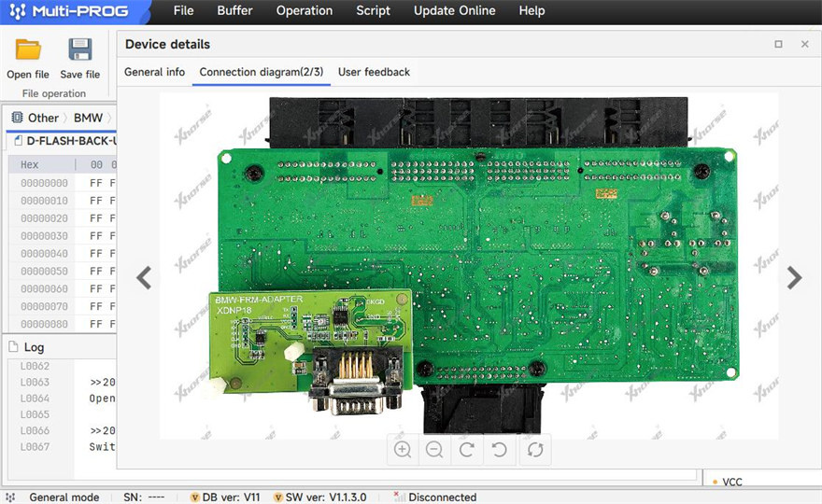Click the DB ver: V11 status text
The width and height of the screenshot is (822, 504).
[x=232, y=497]
